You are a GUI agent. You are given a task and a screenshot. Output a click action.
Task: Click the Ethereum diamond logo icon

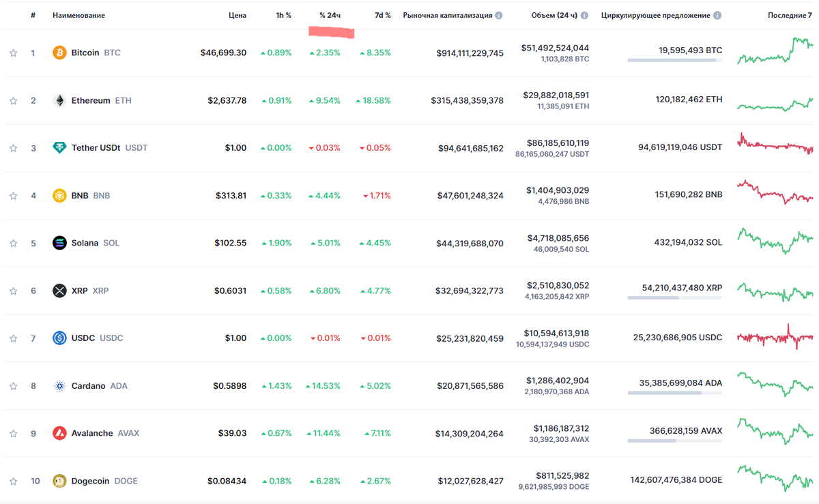[60, 100]
